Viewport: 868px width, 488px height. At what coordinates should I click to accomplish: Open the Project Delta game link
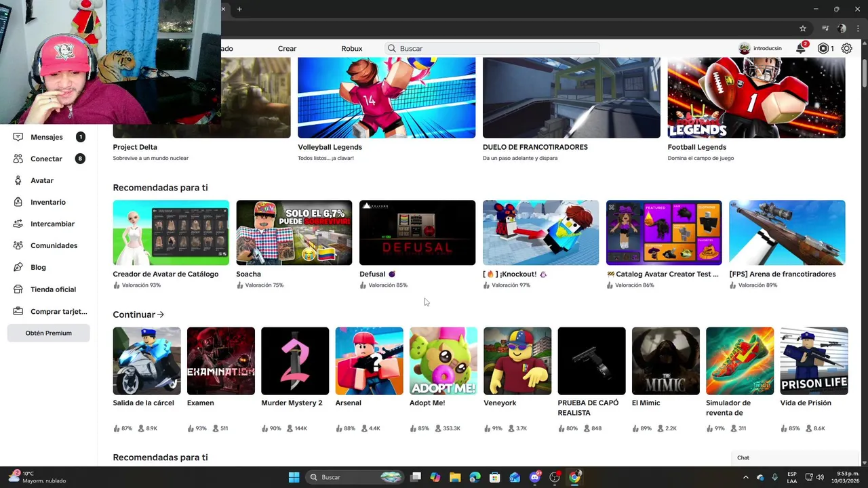[135, 147]
